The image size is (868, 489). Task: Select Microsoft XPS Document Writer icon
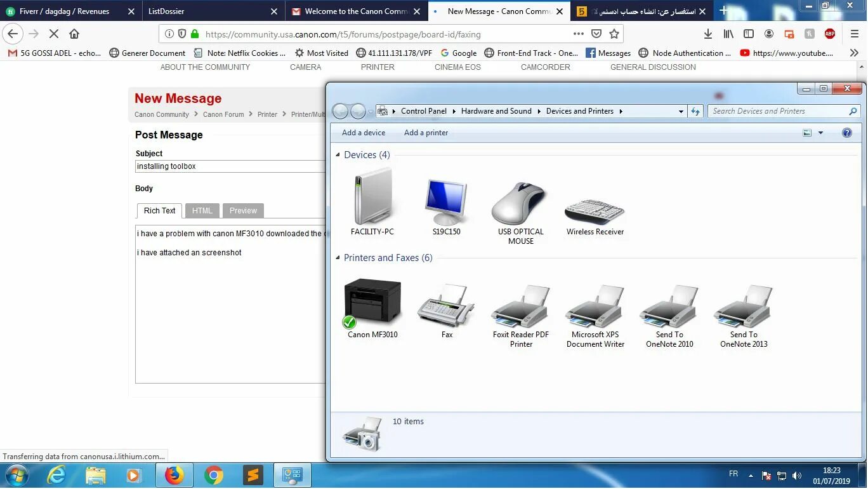pos(595,305)
